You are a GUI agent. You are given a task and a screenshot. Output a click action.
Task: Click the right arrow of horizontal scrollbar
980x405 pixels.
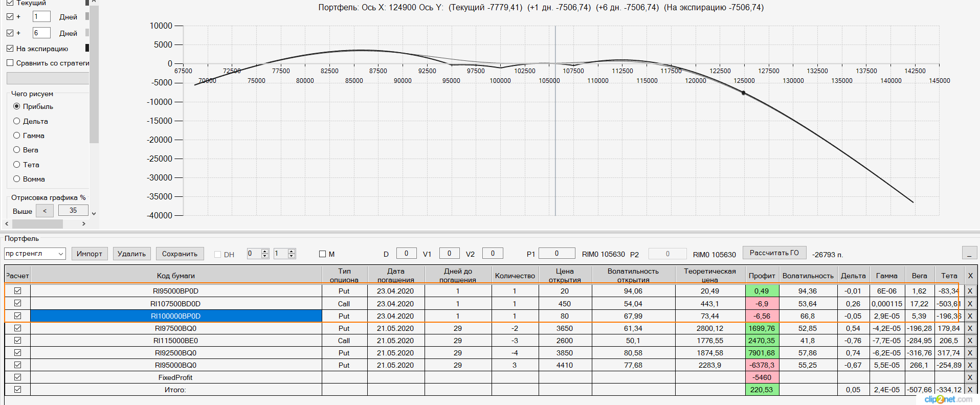pos(84,224)
